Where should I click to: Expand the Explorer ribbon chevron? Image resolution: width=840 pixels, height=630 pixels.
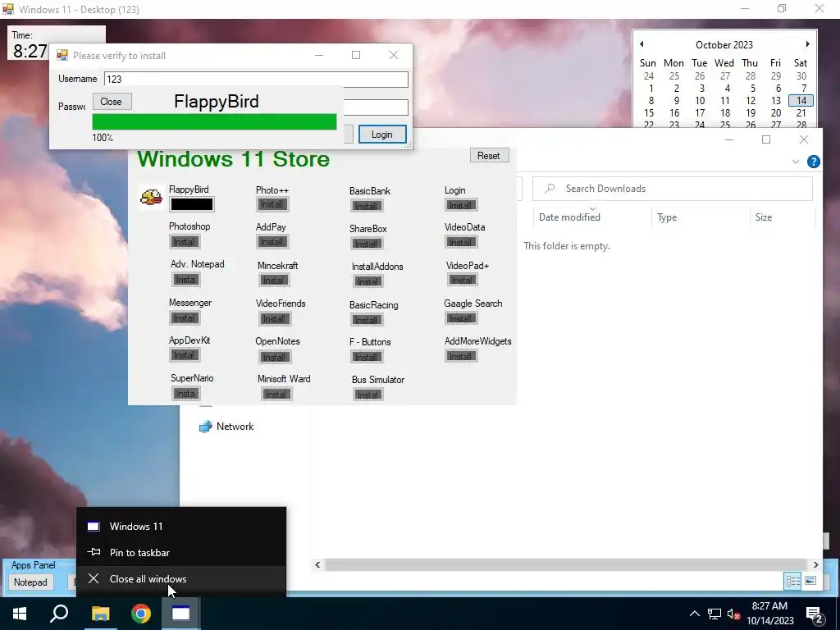796,162
